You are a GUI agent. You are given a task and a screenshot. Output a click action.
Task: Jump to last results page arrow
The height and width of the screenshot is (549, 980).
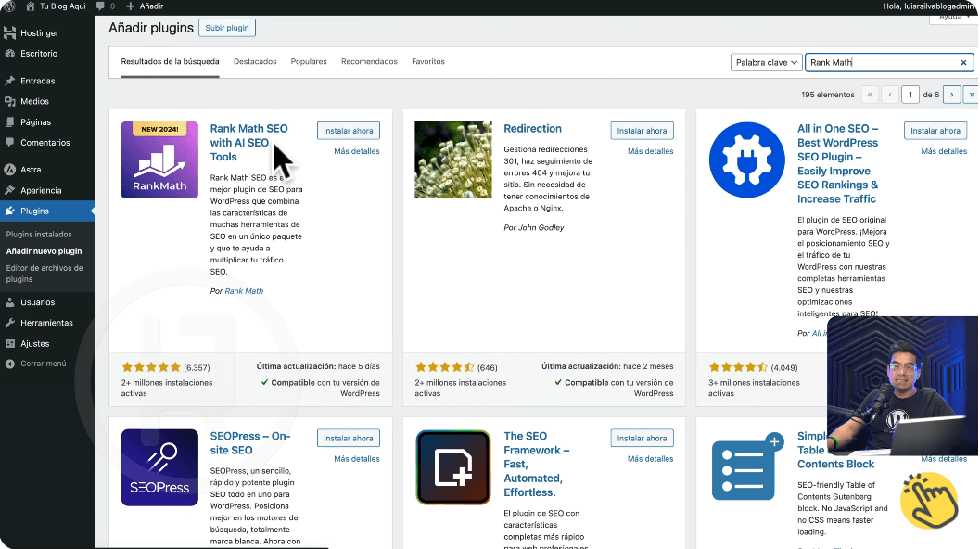pos(971,95)
